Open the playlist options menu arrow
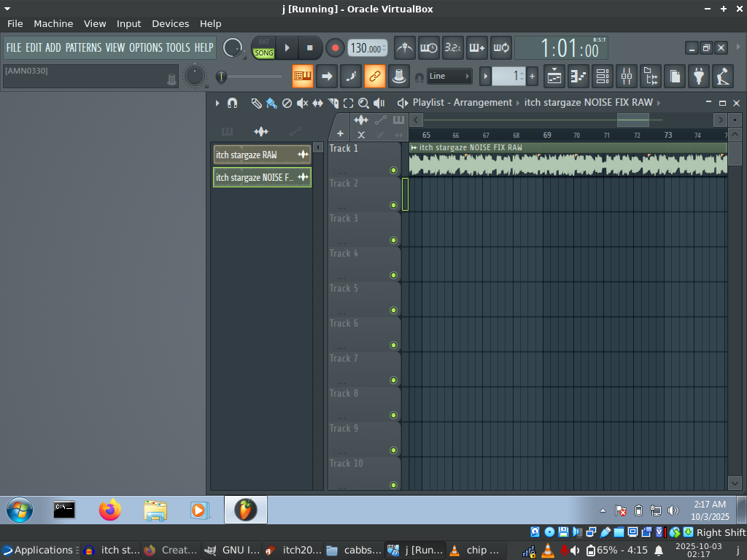Viewport: 747px width, 560px height. (217, 103)
